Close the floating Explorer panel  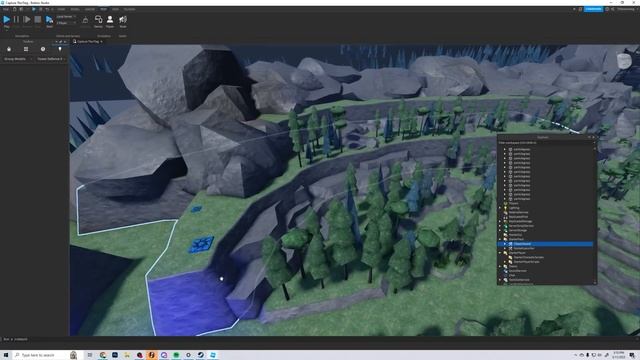point(594,137)
